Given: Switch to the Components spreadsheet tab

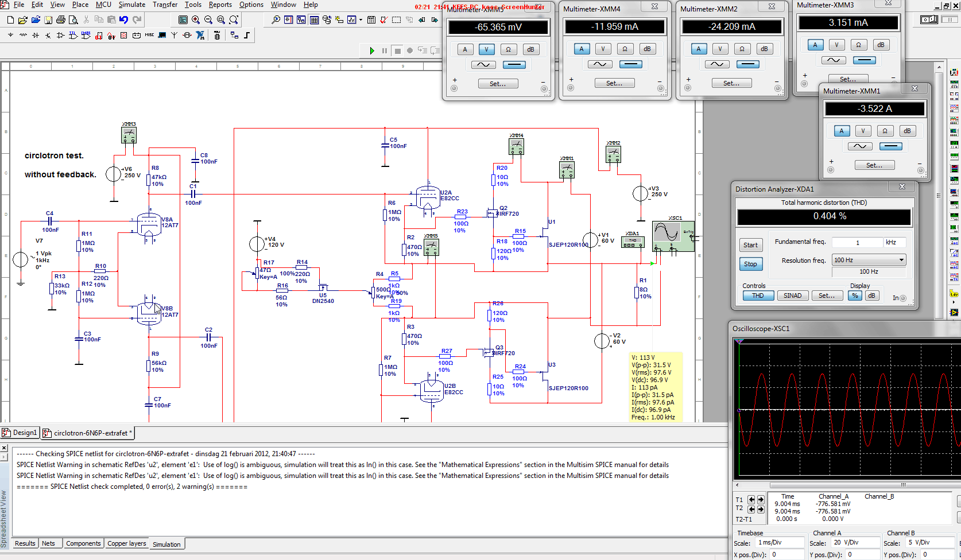Looking at the screenshot, I should 83,543.
